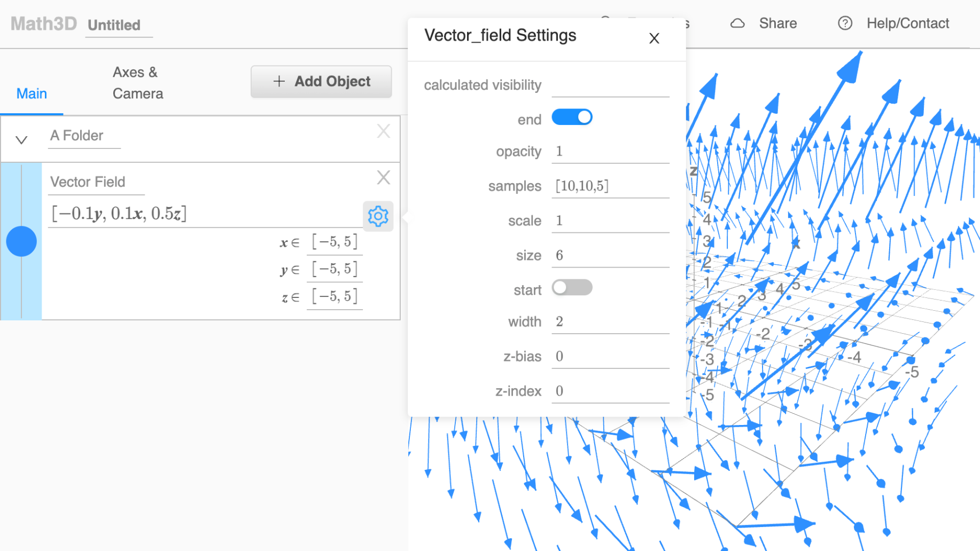
Task: Switch to the Main tab
Action: point(32,93)
